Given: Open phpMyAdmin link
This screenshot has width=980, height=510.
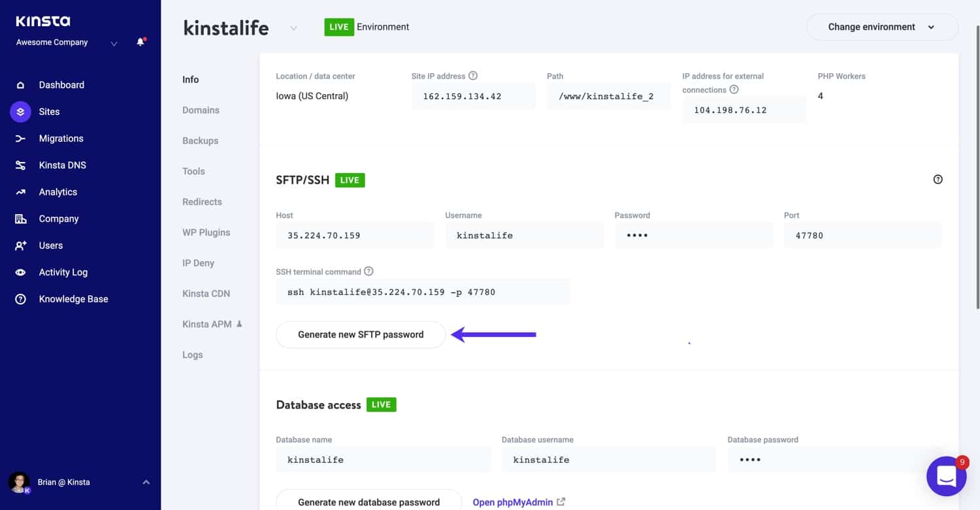Looking at the screenshot, I should (513, 502).
